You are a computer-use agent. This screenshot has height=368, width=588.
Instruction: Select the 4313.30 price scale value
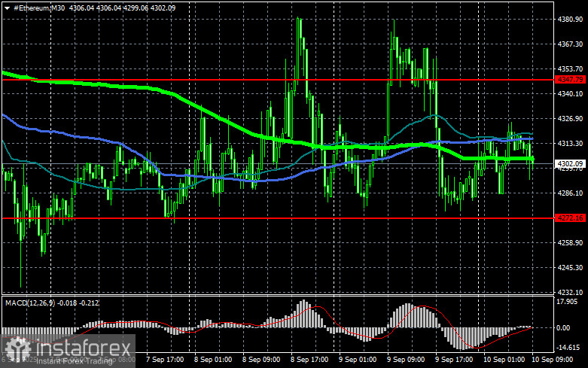tap(571, 144)
